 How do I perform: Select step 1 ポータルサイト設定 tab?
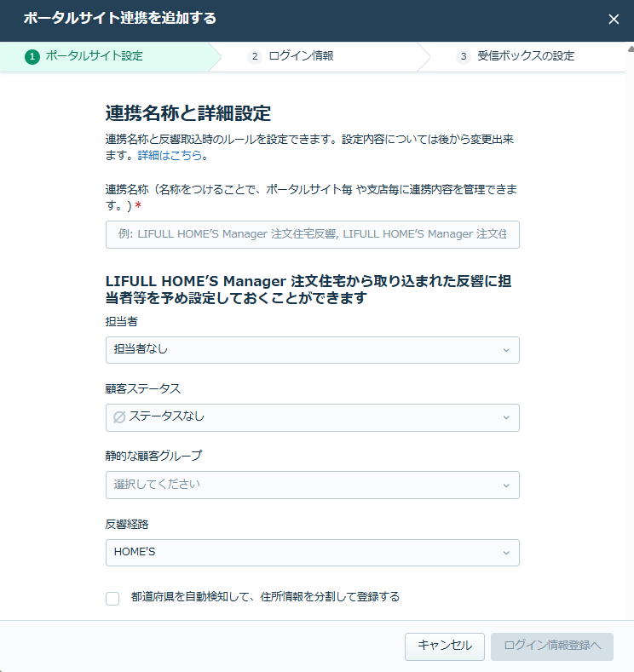(105, 56)
